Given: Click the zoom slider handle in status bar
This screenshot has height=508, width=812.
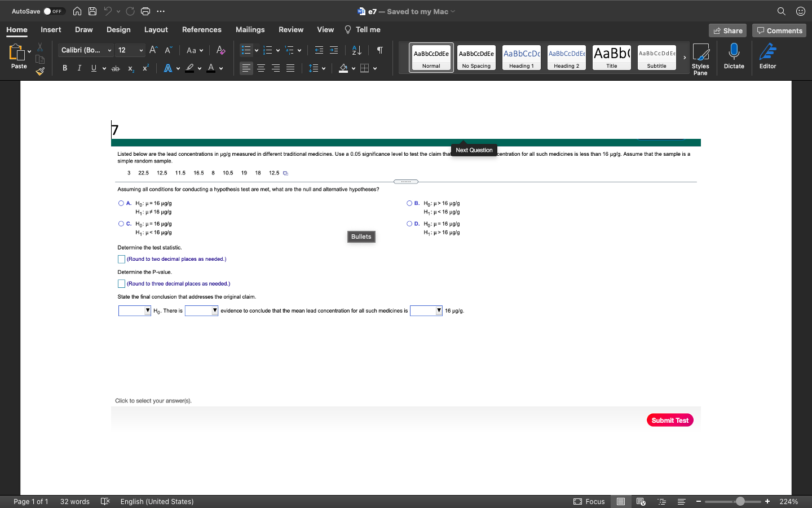Looking at the screenshot, I should tap(740, 501).
